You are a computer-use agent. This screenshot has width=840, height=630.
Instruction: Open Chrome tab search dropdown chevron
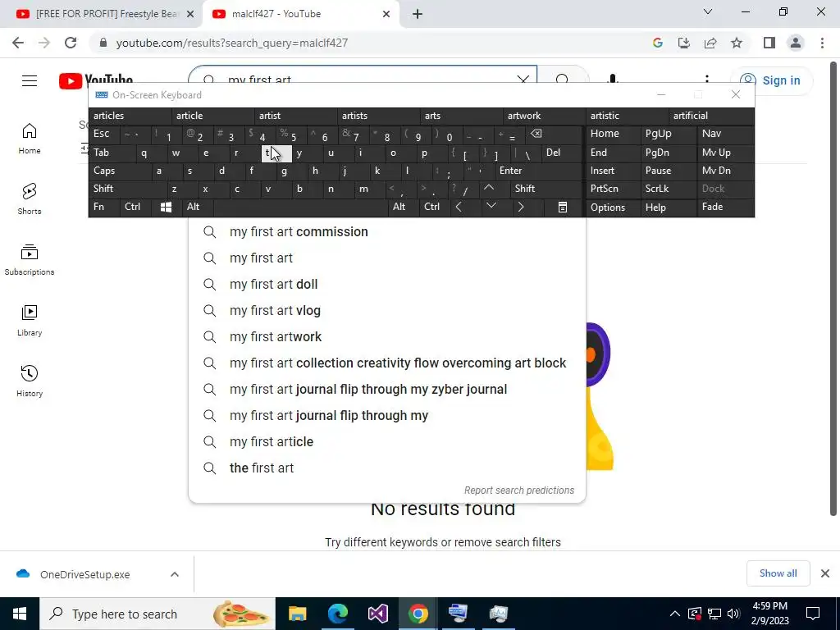[708, 11]
